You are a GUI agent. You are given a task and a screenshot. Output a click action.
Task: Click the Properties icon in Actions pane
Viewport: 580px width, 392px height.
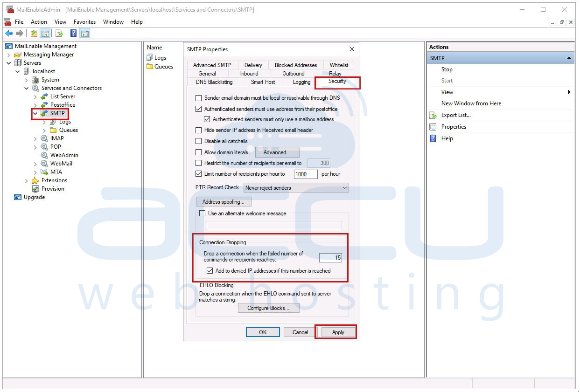click(433, 127)
